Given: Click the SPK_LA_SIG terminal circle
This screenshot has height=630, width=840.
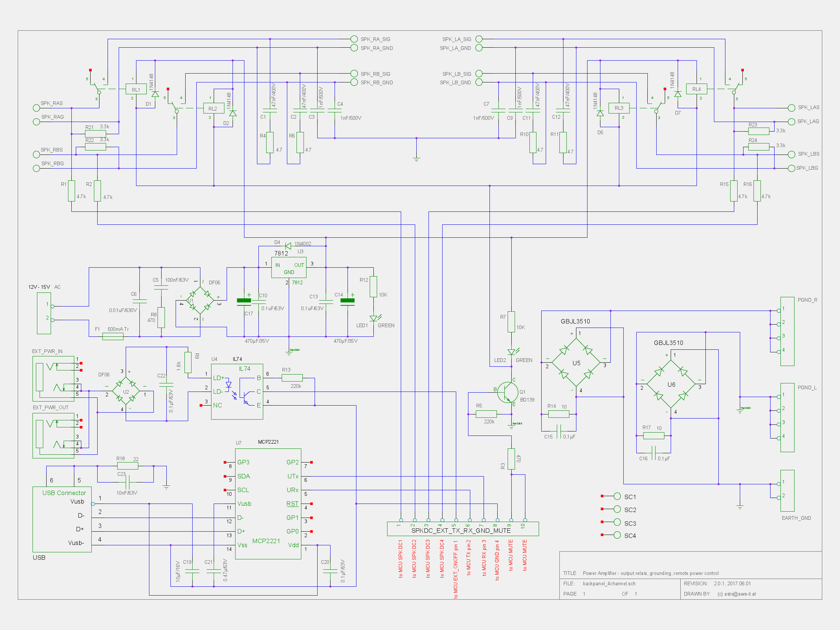Looking at the screenshot, I should pyautogui.click(x=479, y=39).
